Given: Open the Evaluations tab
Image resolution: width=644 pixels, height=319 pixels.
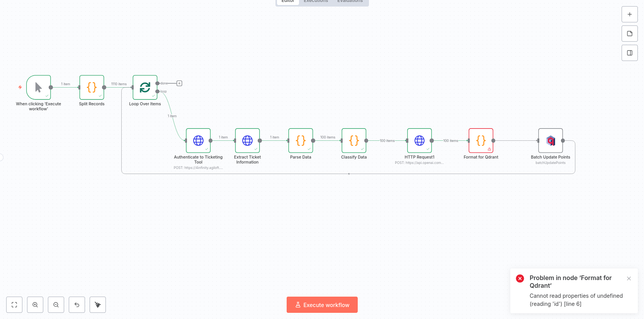Looking at the screenshot, I should click(x=350, y=2).
